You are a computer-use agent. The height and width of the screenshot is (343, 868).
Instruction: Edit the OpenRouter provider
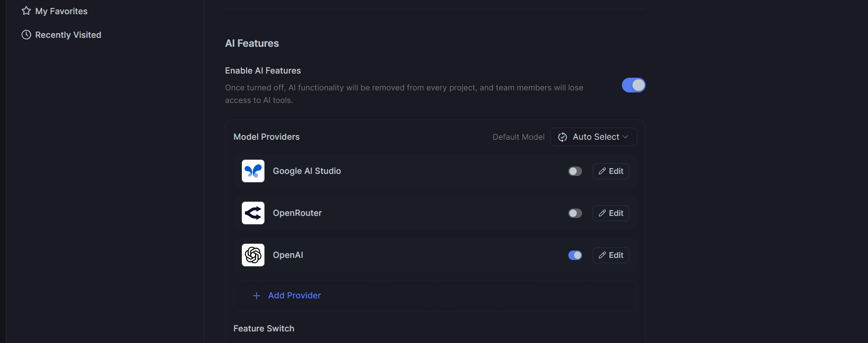[611, 213]
